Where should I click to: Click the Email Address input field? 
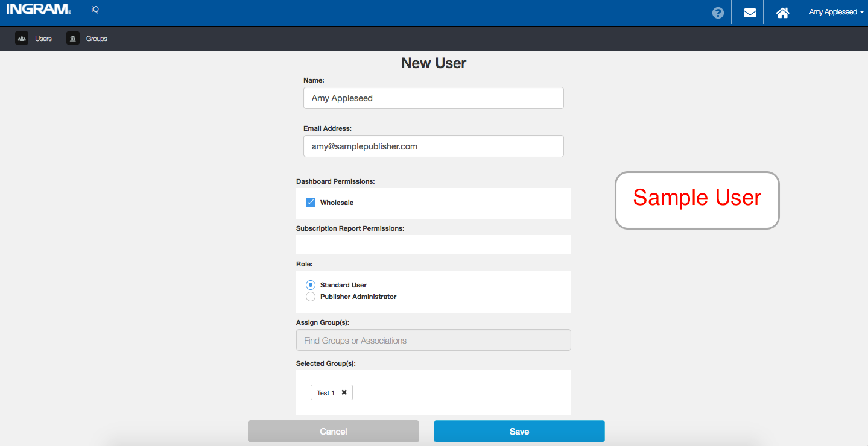433,146
